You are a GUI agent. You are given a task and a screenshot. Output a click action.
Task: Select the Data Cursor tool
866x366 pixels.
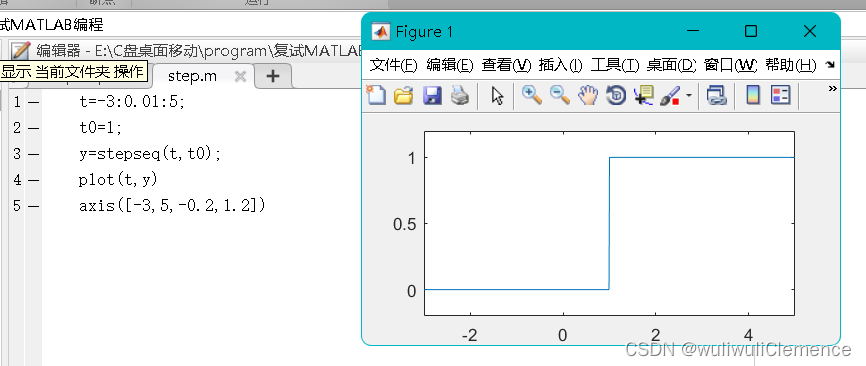coord(644,96)
